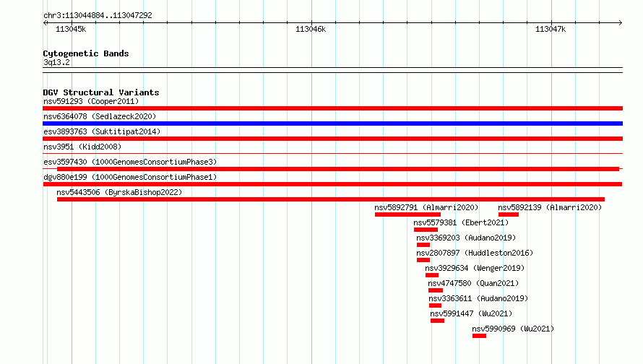The height and width of the screenshot is (364, 643).
Task: Select the red bar under nsv5990969
Action: tap(480, 336)
